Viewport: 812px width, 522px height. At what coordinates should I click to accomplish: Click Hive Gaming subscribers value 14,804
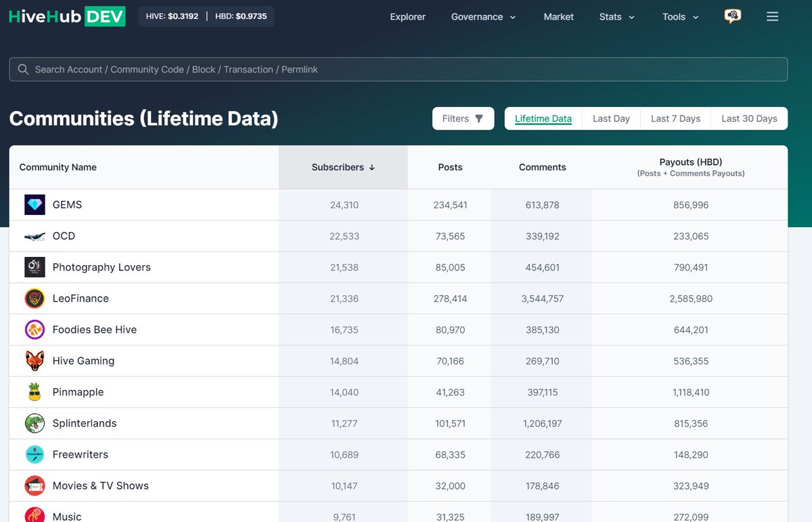point(344,360)
